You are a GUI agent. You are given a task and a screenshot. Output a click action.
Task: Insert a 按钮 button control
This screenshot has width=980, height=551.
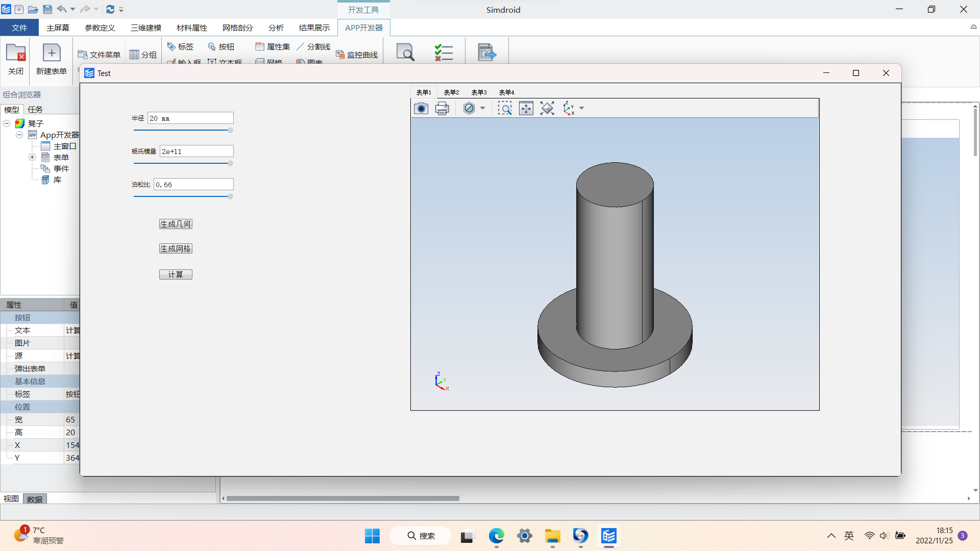point(221,46)
